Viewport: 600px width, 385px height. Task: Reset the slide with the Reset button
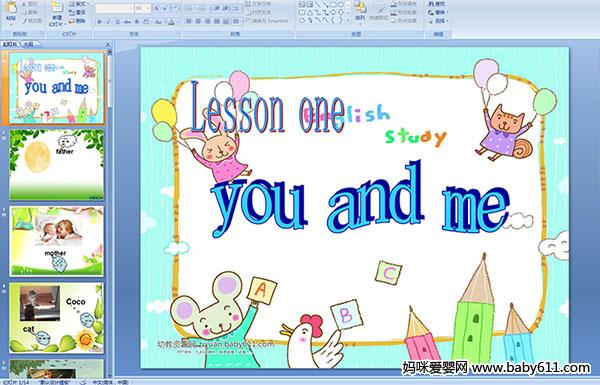click(77, 12)
